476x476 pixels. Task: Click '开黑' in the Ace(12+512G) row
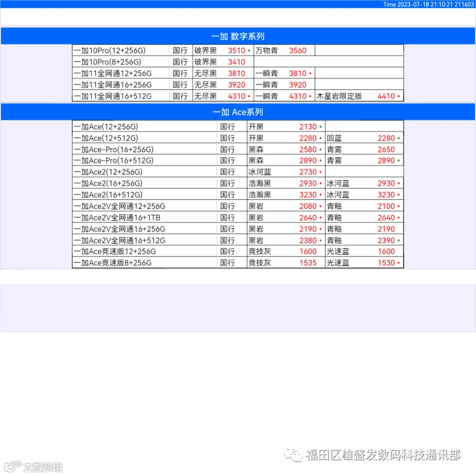256,138
